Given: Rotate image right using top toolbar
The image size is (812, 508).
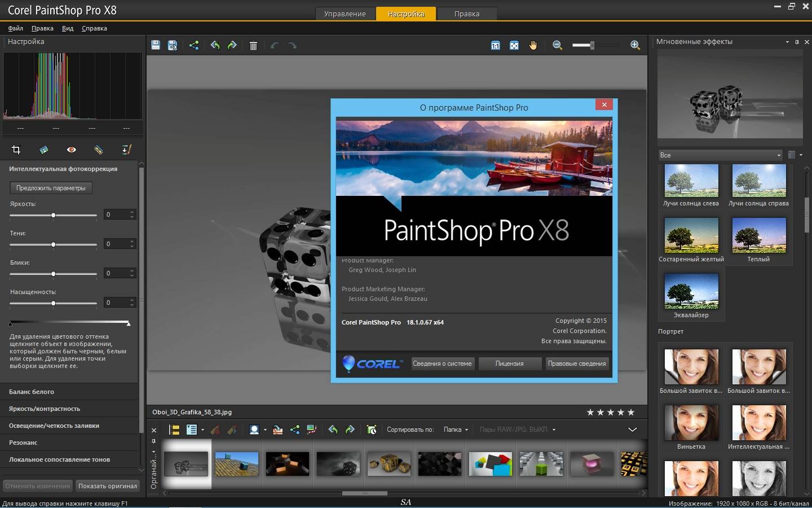Looking at the screenshot, I should point(232,45).
